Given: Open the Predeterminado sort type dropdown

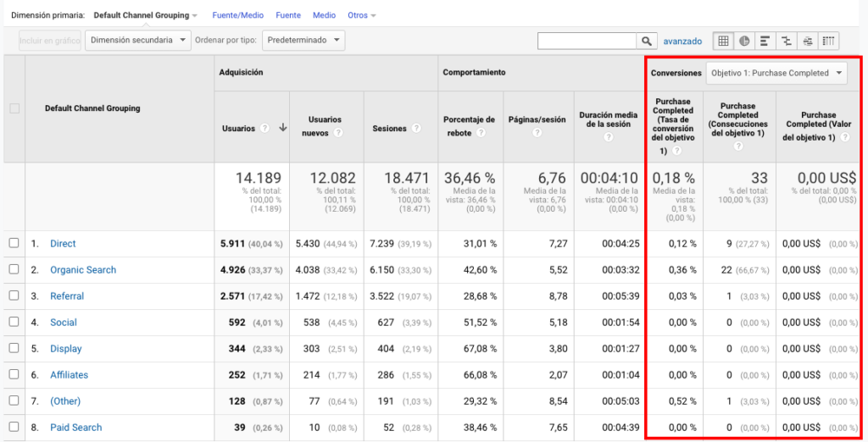Looking at the screenshot, I should (303, 41).
